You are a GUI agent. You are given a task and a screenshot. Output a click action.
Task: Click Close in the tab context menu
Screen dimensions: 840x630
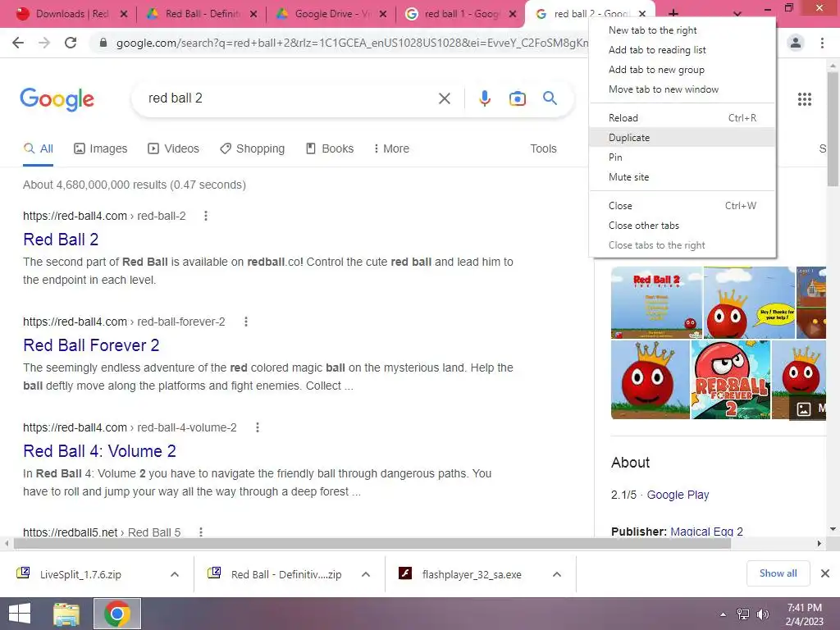[x=682, y=206]
